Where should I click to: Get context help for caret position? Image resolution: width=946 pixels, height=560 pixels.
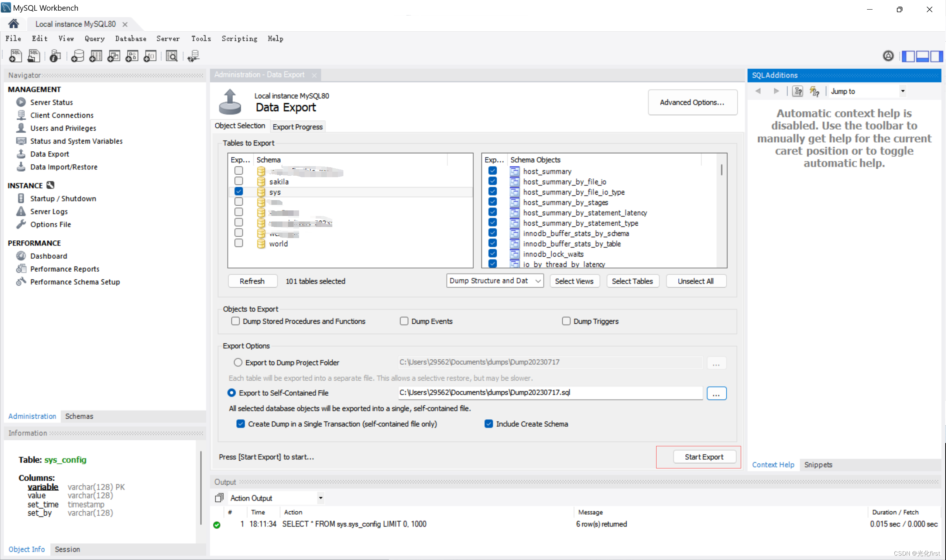(x=798, y=91)
